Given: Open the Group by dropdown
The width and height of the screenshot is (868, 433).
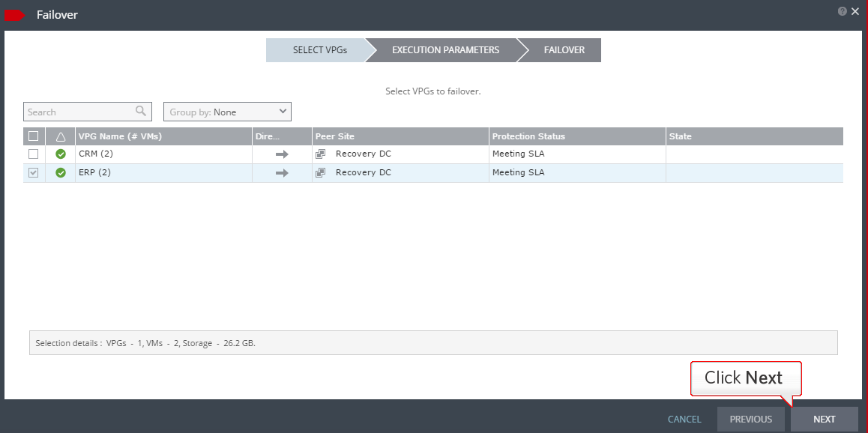Looking at the screenshot, I should tap(227, 112).
